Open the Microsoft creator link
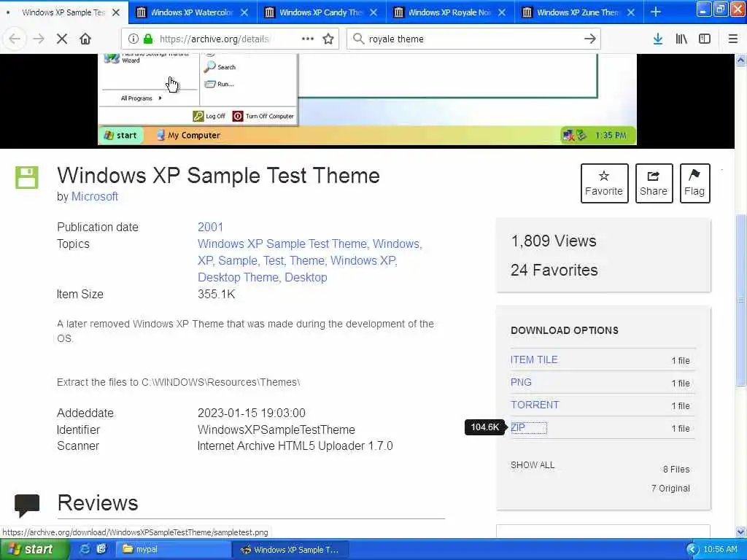Image resolution: width=747 pixels, height=560 pixels. tap(95, 197)
